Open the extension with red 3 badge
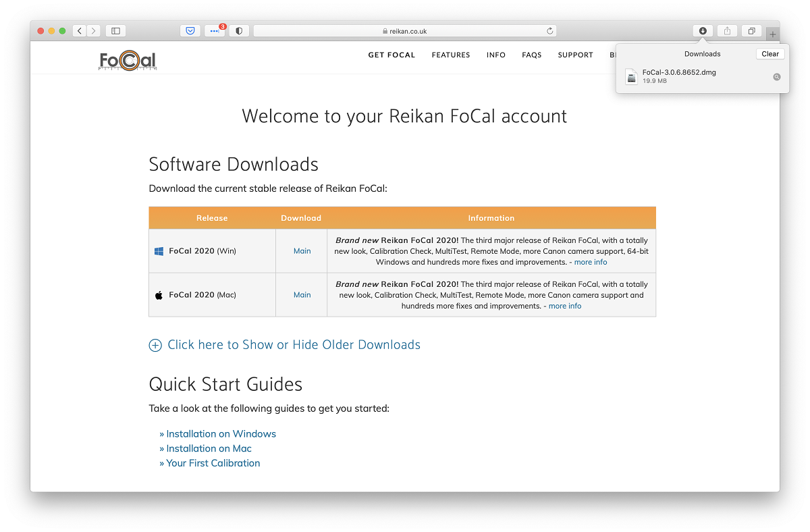This screenshot has height=532, width=810. tap(215, 31)
